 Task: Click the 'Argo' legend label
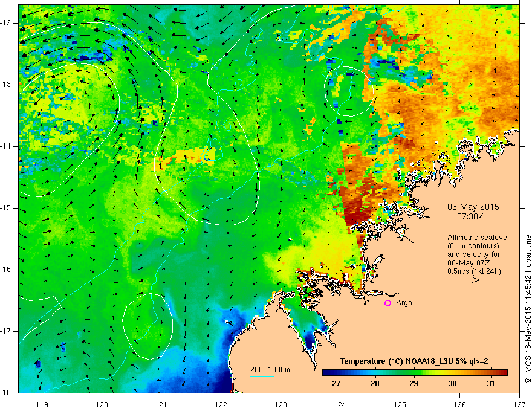click(x=404, y=303)
